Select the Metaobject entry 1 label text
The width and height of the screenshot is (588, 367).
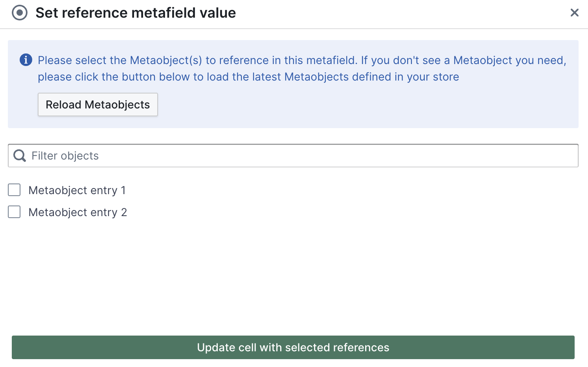pyautogui.click(x=77, y=190)
